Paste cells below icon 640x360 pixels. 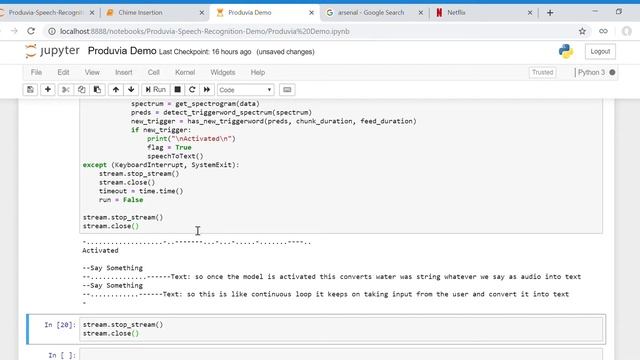pyautogui.click(x=97, y=90)
